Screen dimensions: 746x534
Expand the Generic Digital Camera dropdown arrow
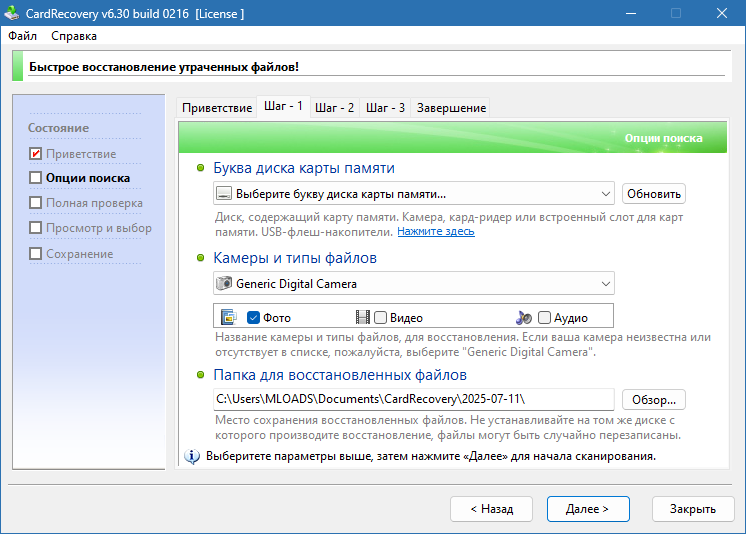(x=606, y=284)
